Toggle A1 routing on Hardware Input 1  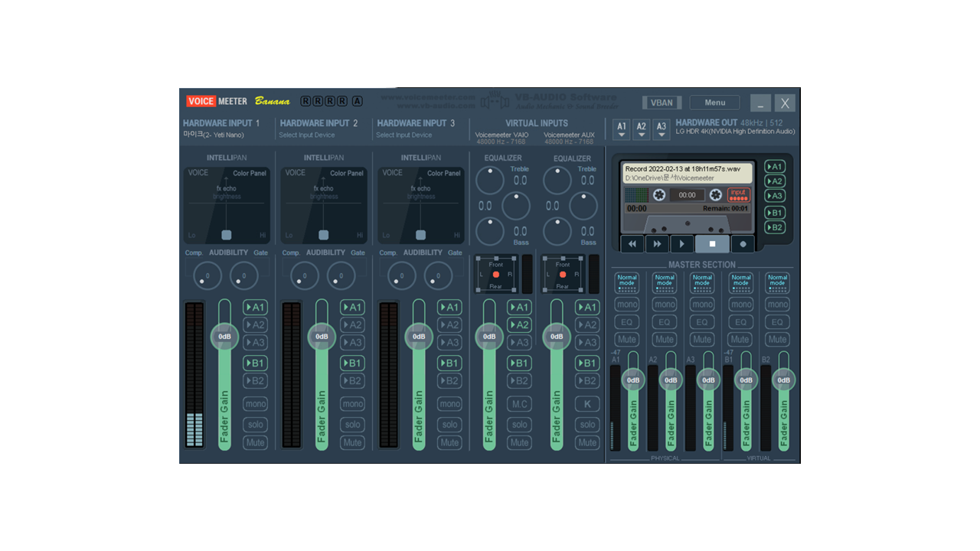click(x=255, y=307)
